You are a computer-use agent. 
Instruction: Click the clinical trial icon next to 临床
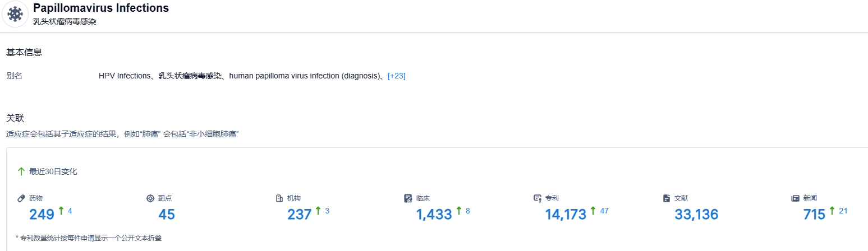(x=408, y=198)
